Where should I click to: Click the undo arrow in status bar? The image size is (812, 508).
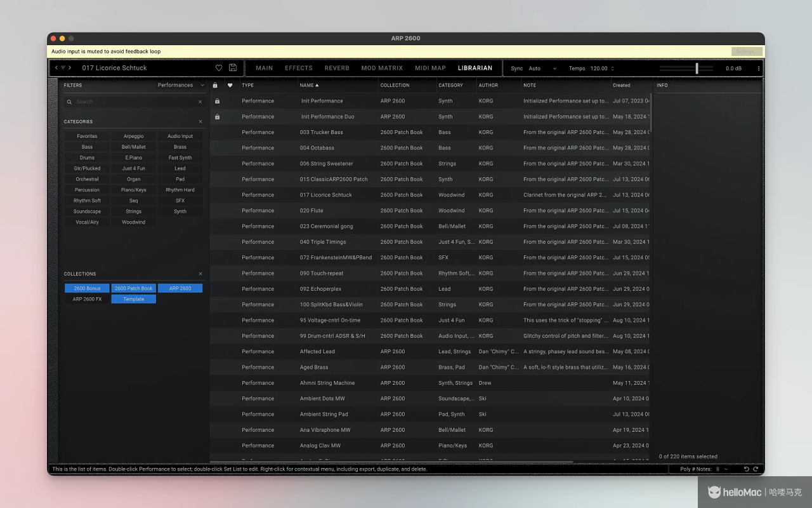click(747, 469)
